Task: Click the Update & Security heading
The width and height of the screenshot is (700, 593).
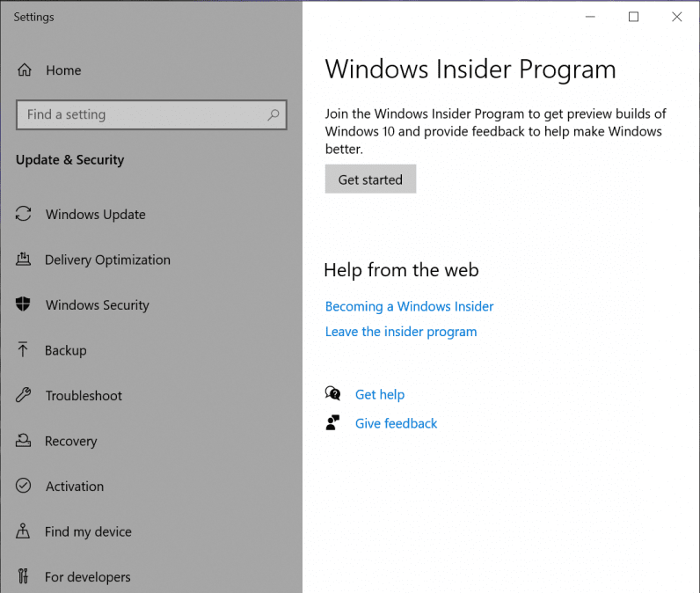Action: point(70,160)
